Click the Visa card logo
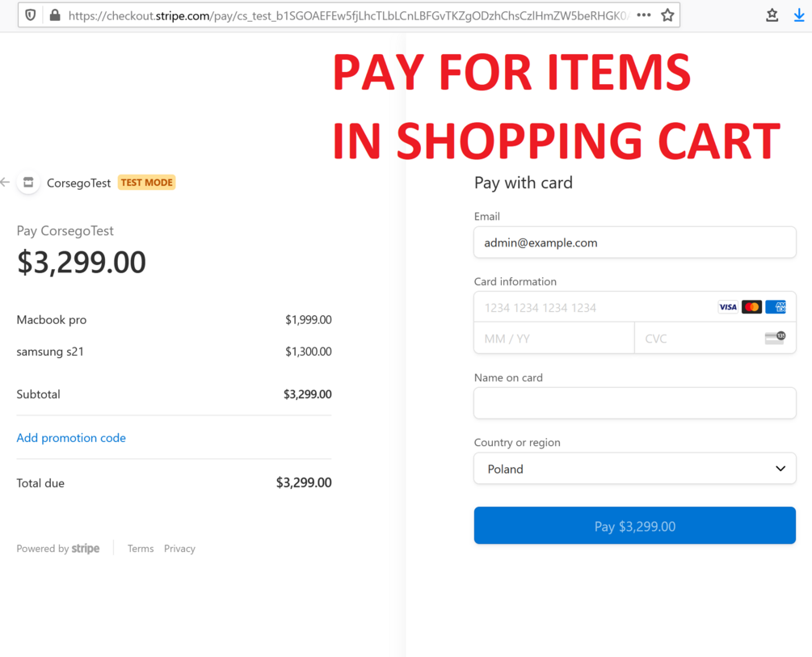The image size is (812, 657). coord(728,307)
